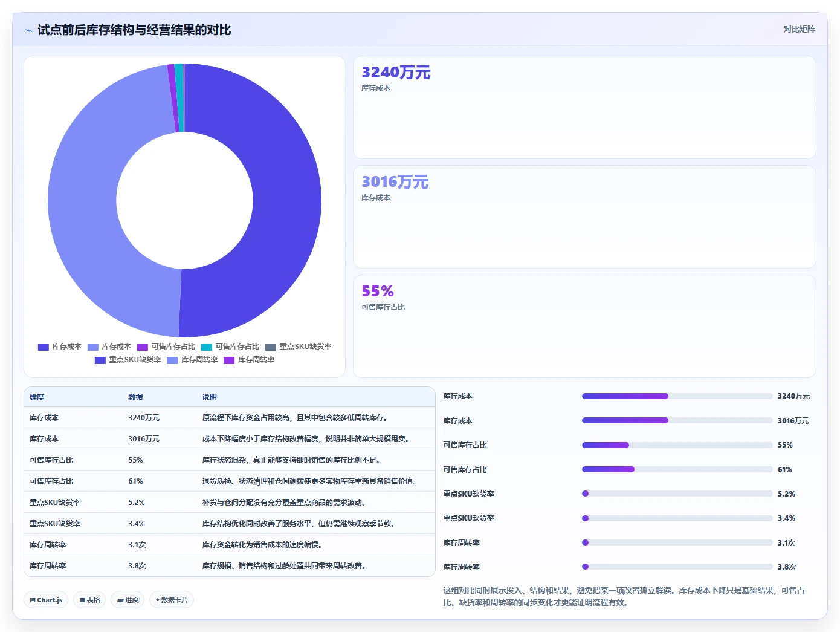Click the description starting 库存规模、销售结构

tap(283, 566)
